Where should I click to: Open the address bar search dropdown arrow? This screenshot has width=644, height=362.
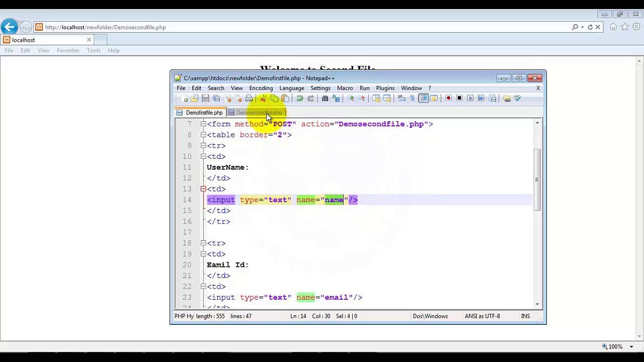(x=582, y=27)
